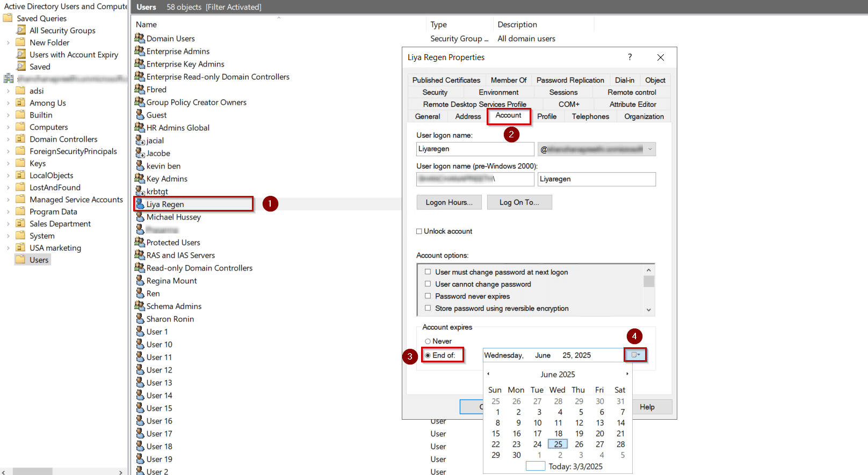
Task: Click the domain root server icon
Action: [x=8, y=78]
